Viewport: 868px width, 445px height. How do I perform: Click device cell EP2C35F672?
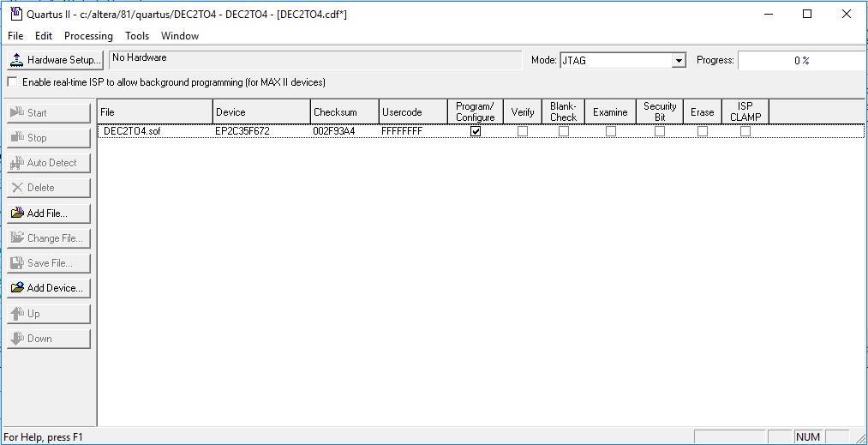(242, 131)
